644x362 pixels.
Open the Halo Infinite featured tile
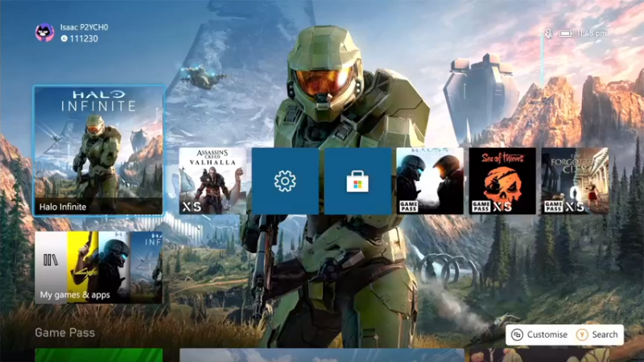[98, 150]
